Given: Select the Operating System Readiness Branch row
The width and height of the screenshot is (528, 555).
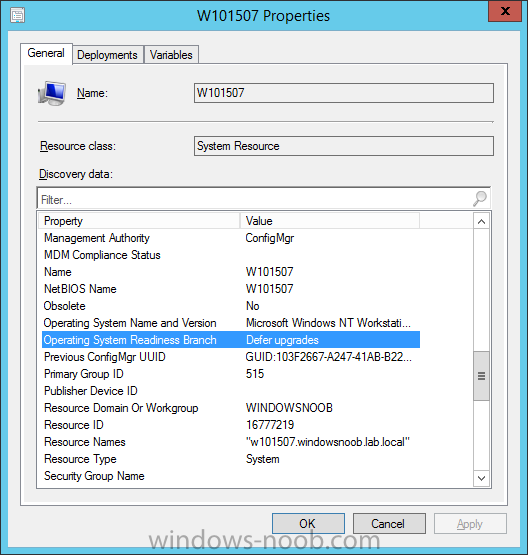Looking at the screenshot, I should click(231, 340).
